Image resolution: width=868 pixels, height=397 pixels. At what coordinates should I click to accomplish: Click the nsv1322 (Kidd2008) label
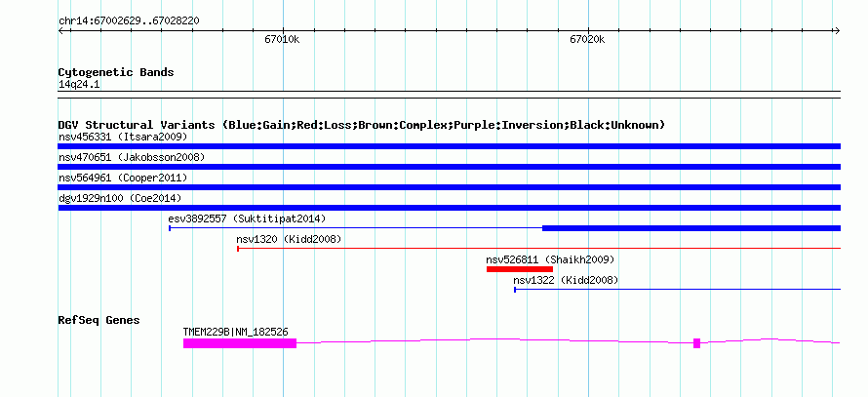[566, 280]
